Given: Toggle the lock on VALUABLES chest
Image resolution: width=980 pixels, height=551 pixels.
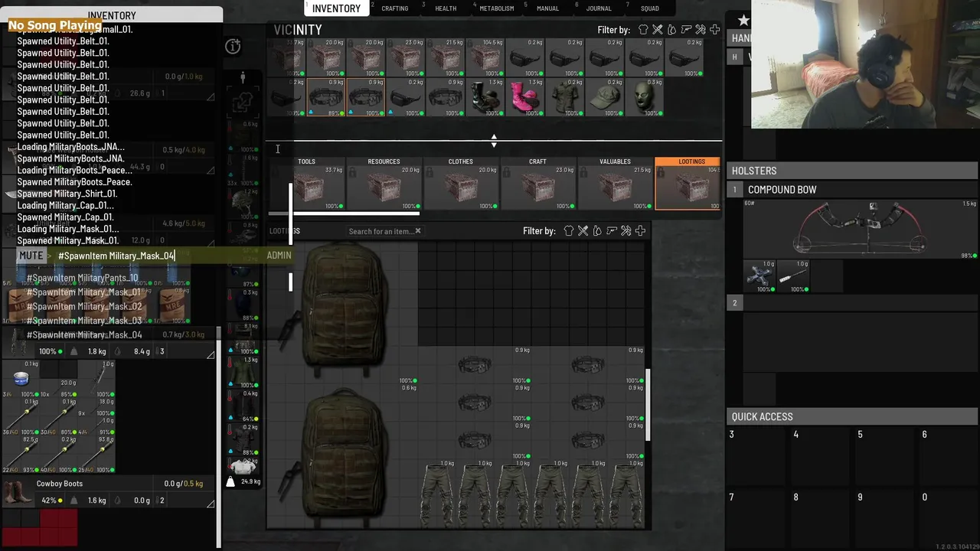Looking at the screenshot, I should (583, 174).
